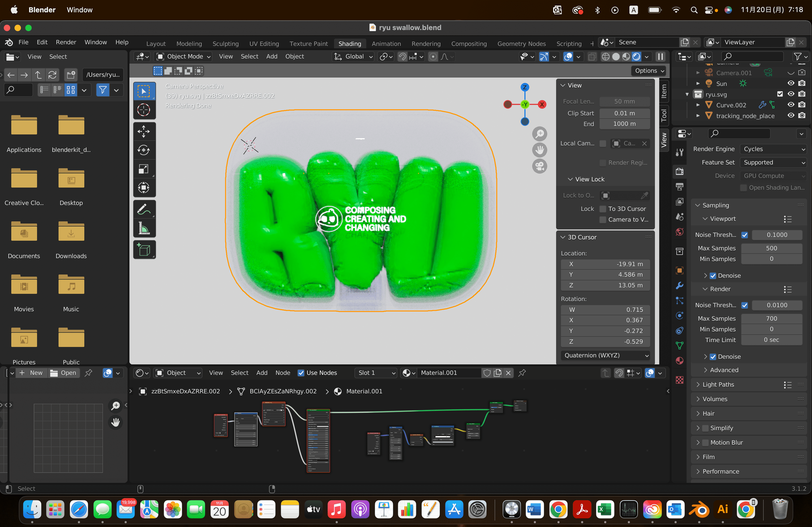Switch to the Compositing workspace tab
812x527 pixels.
tap(469, 44)
